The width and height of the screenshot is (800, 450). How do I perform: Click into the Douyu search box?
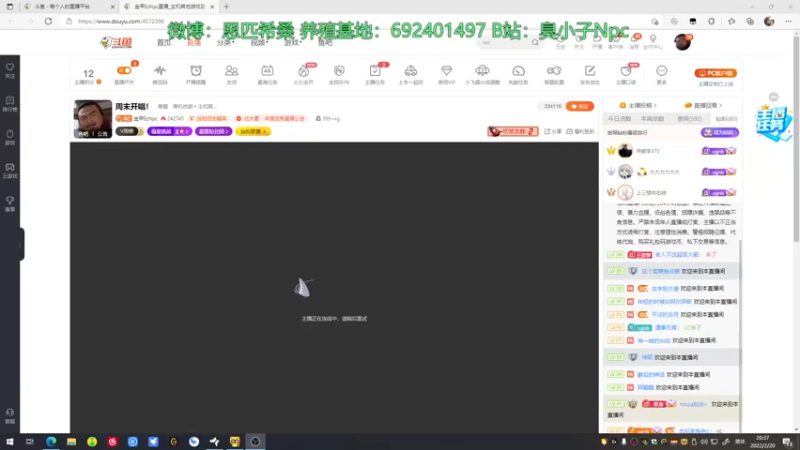coord(504,42)
